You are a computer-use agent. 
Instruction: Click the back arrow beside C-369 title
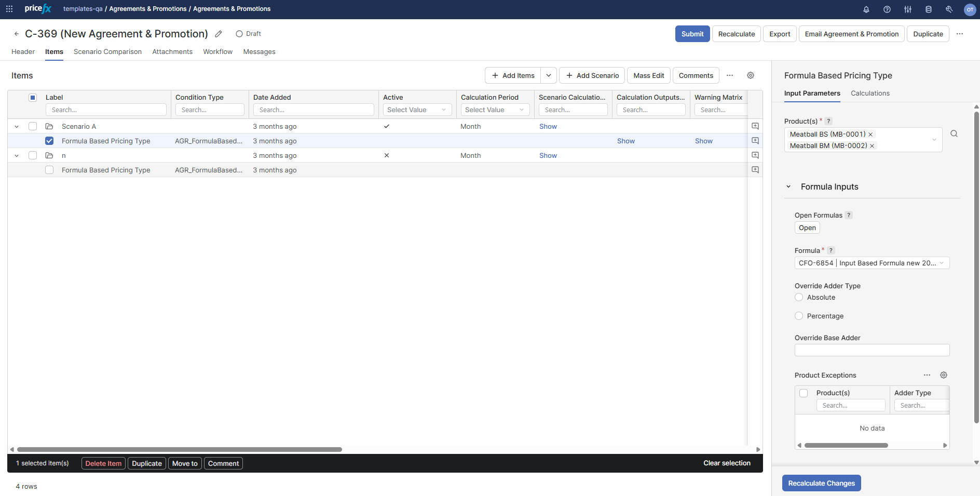click(17, 34)
